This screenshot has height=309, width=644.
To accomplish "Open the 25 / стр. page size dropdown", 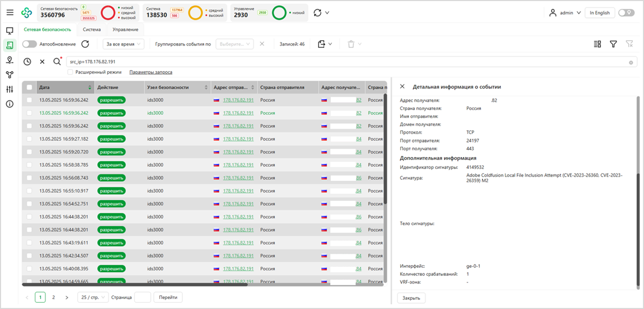I will 93,297.
